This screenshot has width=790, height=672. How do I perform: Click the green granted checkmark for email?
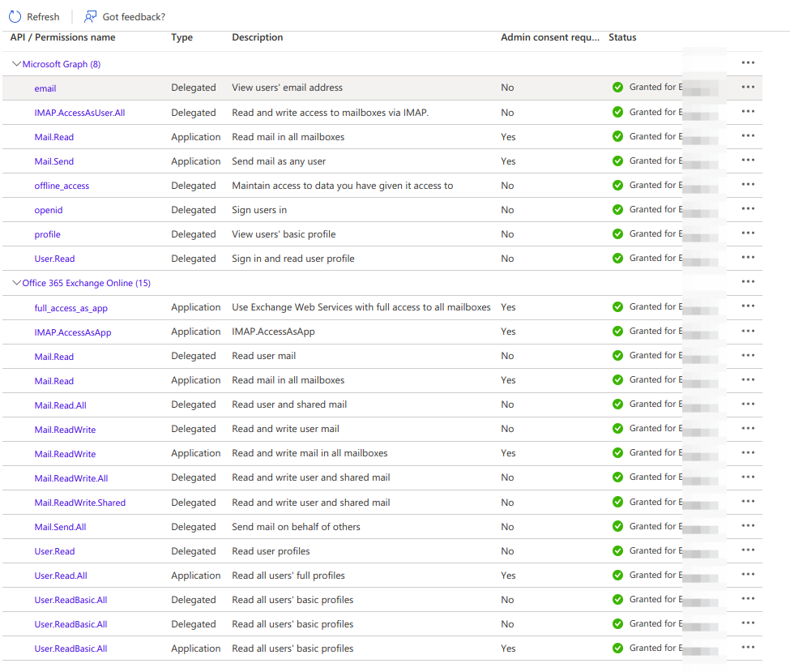[617, 88]
